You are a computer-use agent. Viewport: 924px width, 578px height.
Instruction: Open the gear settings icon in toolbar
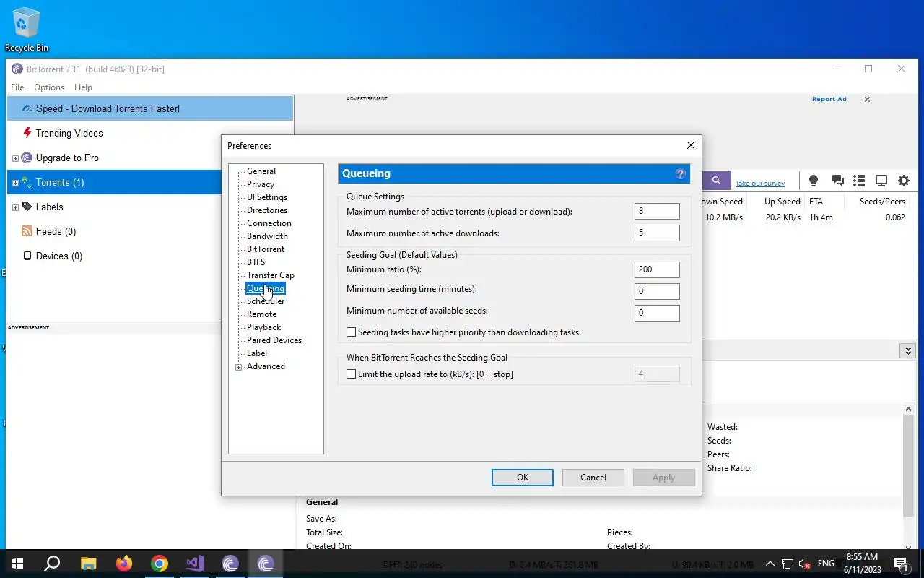coord(904,181)
